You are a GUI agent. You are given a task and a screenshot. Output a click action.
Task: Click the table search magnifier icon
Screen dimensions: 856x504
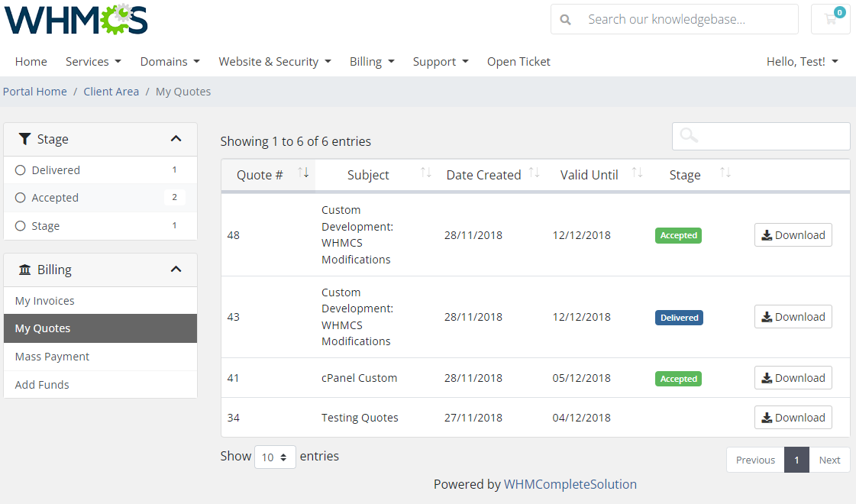coord(689,135)
